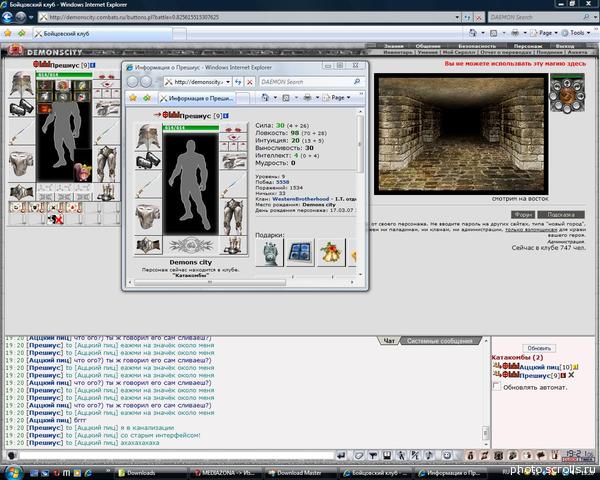
Task: Click the funnel filter icon in chat toolbar
Action: (x=373, y=455)
